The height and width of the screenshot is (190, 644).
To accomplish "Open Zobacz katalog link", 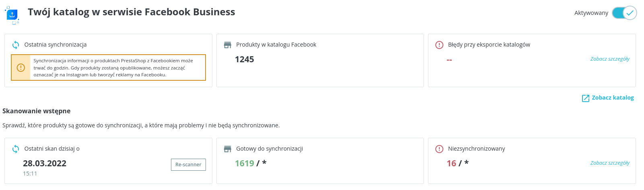I will [613, 98].
